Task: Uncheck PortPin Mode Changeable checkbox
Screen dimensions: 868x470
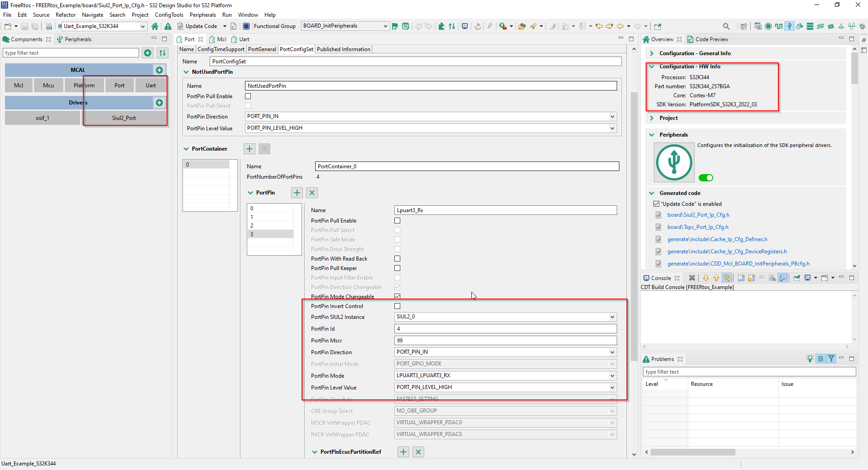Action: pyautogui.click(x=398, y=296)
